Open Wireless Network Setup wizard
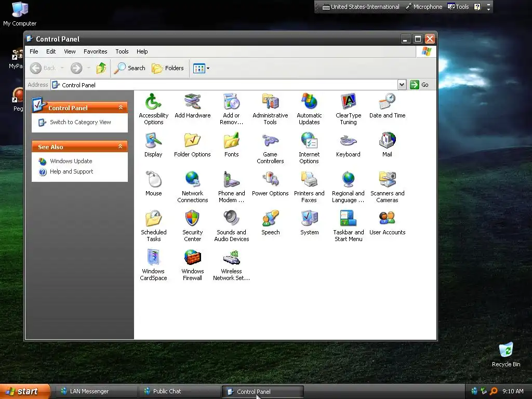This screenshot has height=399, width=532. (231, 264)
